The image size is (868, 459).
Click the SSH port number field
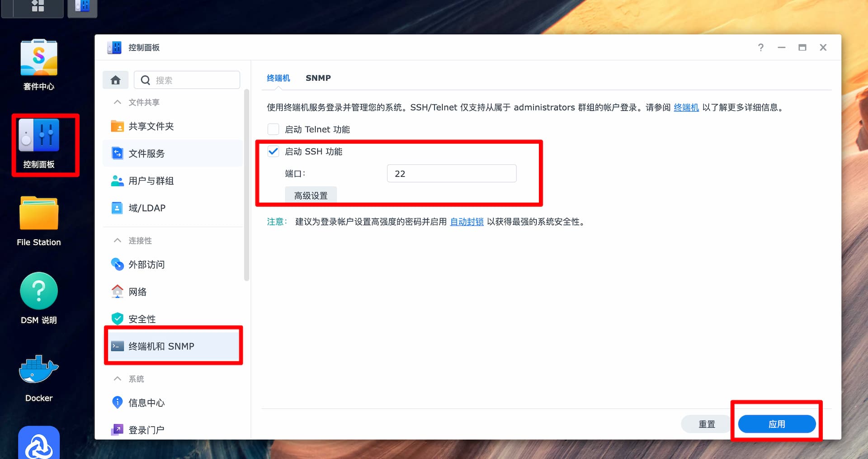[x=451, y=174]
